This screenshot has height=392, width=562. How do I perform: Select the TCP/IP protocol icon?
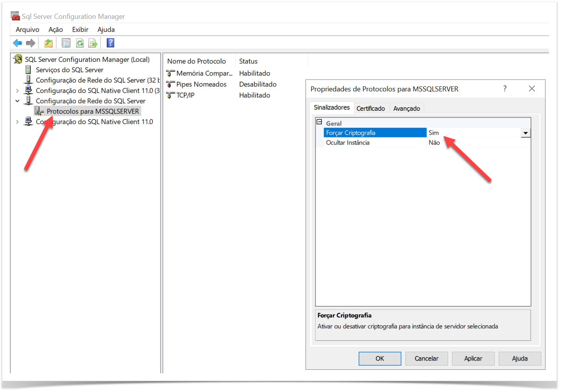[170, 95]
